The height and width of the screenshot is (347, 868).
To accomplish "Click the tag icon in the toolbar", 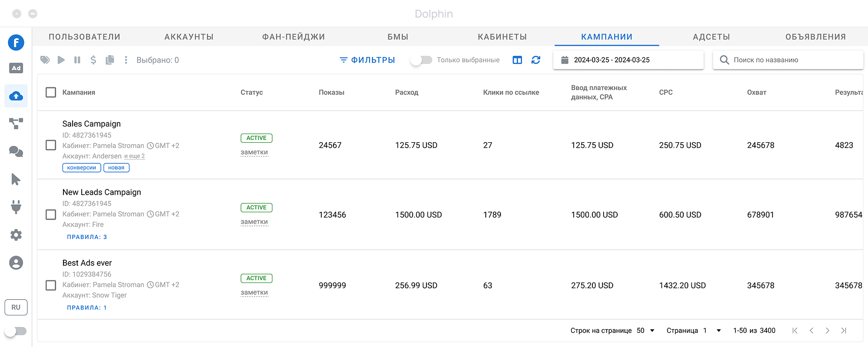I will click(x=45, y=60).
